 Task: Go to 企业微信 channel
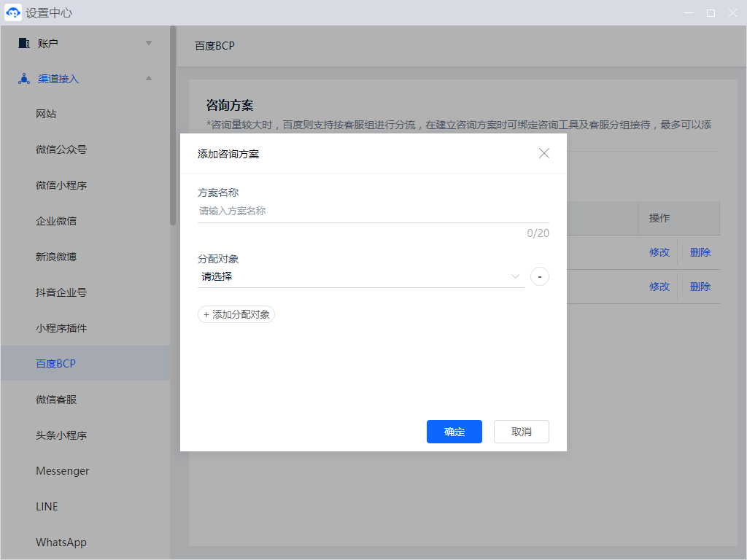tap(55, 221)
